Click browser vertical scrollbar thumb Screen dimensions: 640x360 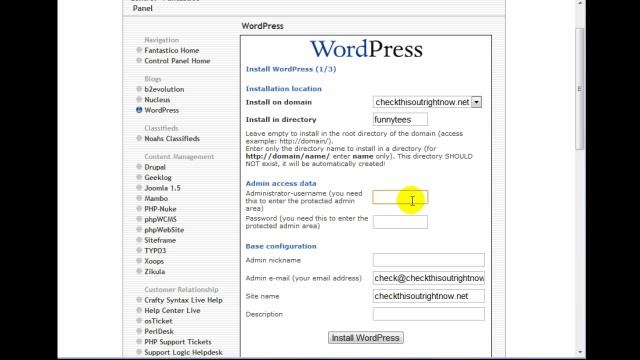[580, 89]
